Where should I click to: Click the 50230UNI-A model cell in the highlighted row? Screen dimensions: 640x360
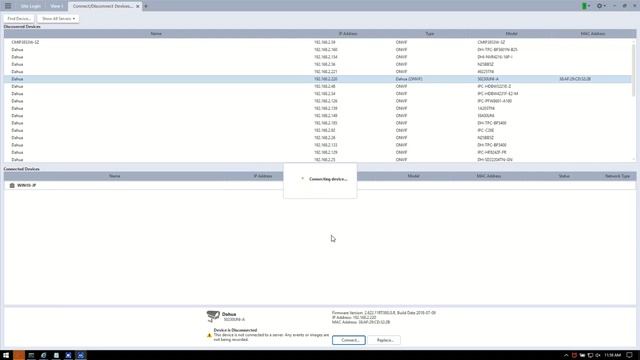488,79
